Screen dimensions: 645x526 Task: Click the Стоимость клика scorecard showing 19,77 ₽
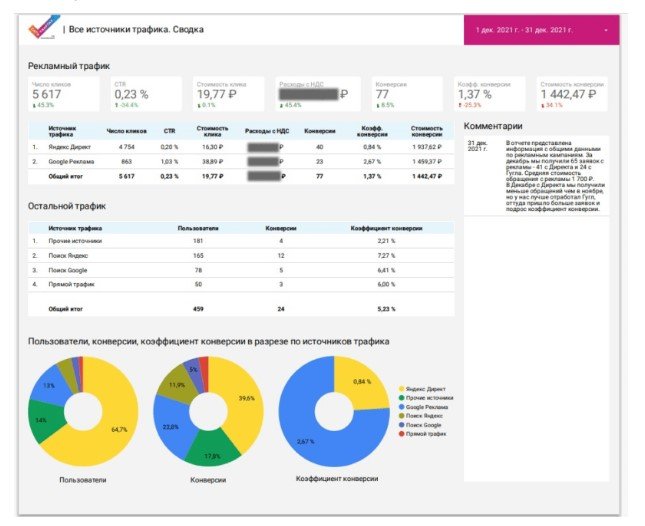(x=229, y=94)
